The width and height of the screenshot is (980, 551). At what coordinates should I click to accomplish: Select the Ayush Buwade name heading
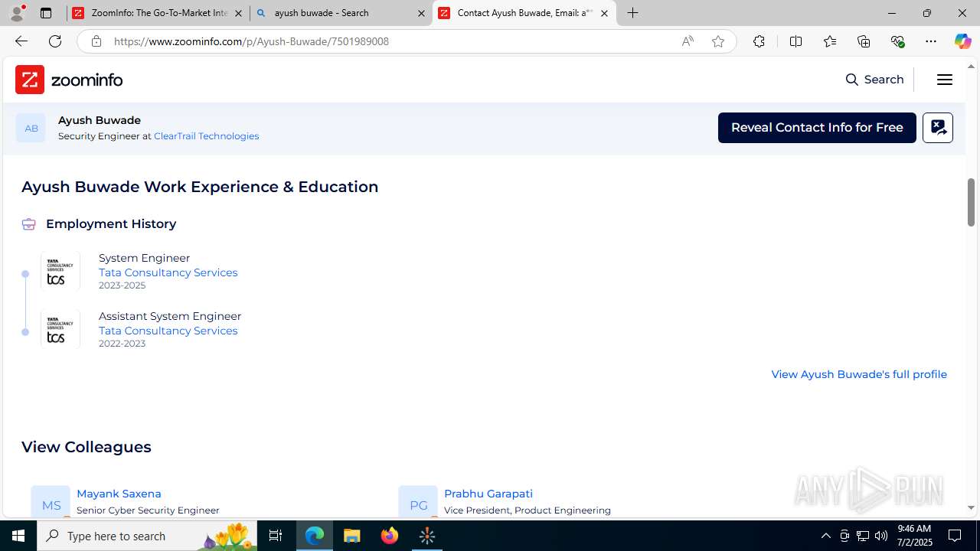(x=100, y=120)
